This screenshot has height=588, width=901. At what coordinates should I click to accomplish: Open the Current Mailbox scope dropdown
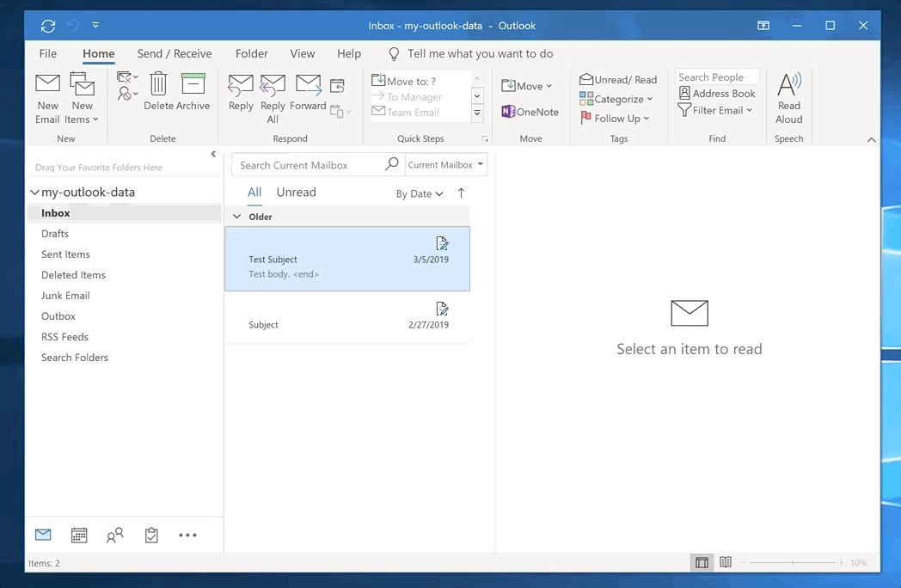click(x=445, y=165)
